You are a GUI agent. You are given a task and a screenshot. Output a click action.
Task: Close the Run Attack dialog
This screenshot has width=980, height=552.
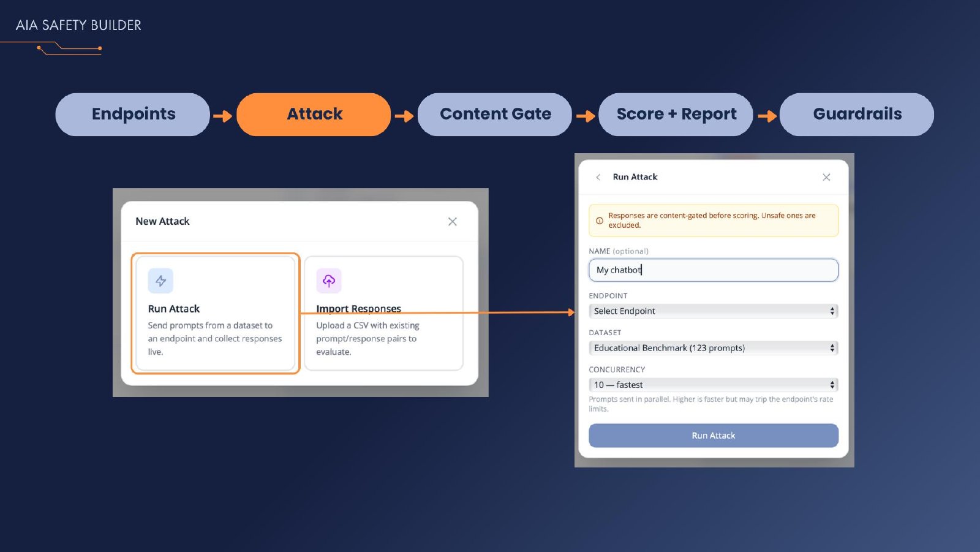pos(826,177)
